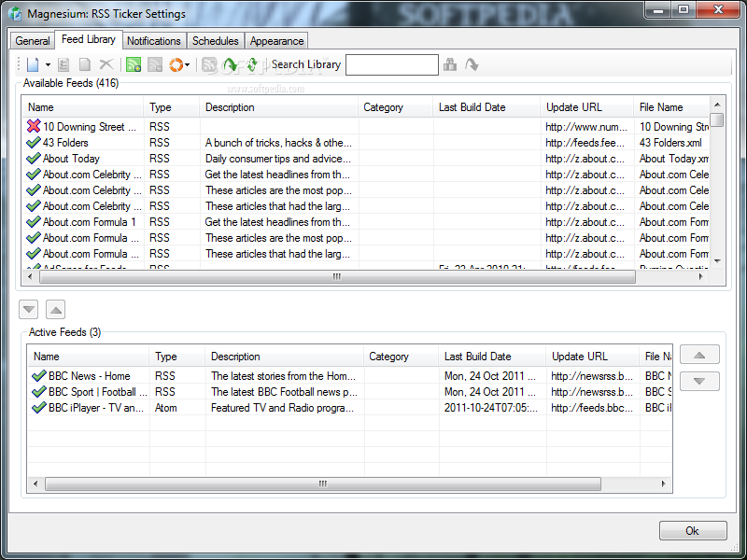
Task: Open the Schedules tab
Action: tap(216, 41)
